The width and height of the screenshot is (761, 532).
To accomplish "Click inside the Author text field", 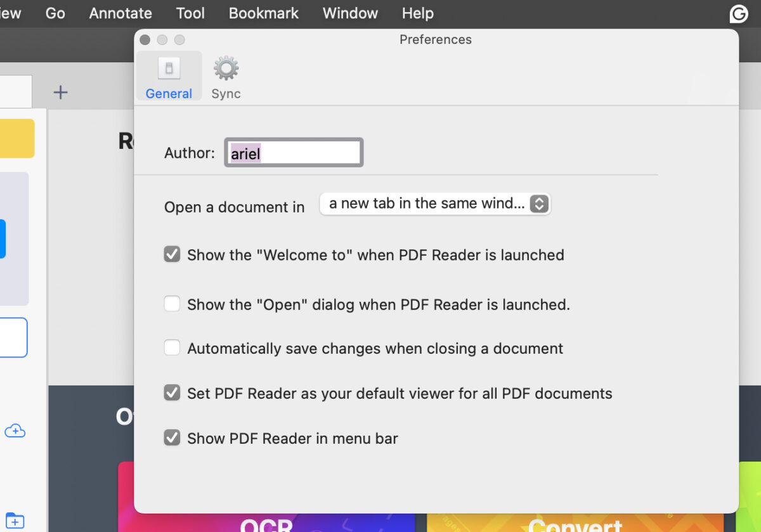I will click(293, 152).
